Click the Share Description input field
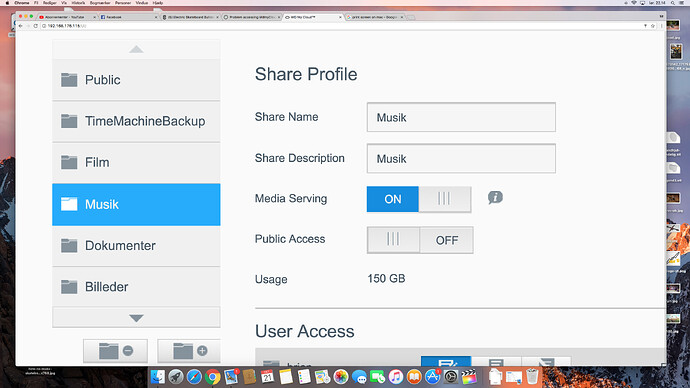The height and width of the screenshot is (388, 690). tap(461, 158)
